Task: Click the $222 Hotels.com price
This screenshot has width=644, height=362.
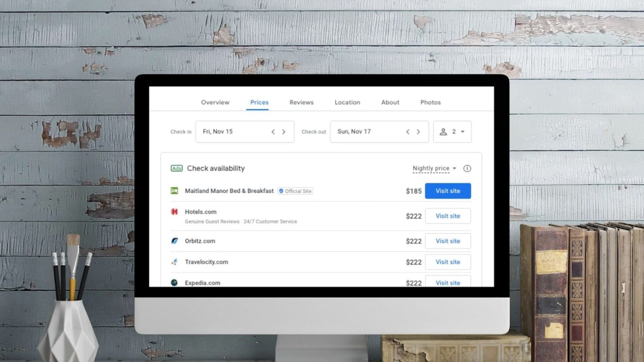Action: coord(414,216)
